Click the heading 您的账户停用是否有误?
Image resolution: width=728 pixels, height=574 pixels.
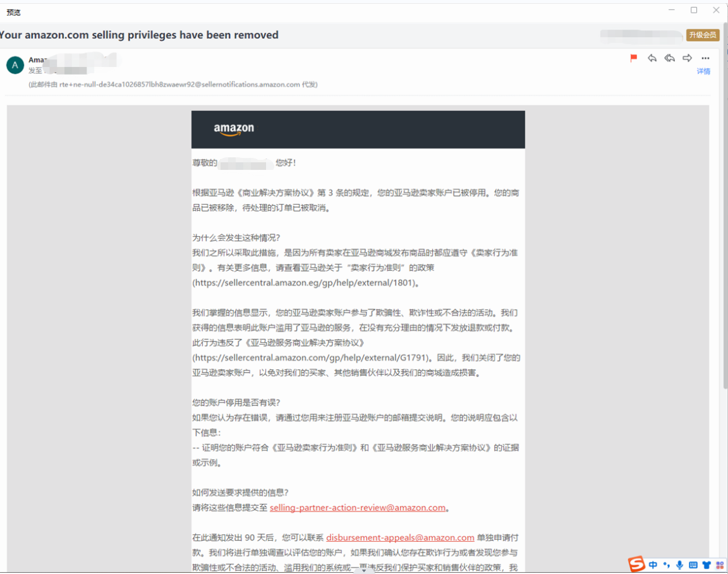236,402
